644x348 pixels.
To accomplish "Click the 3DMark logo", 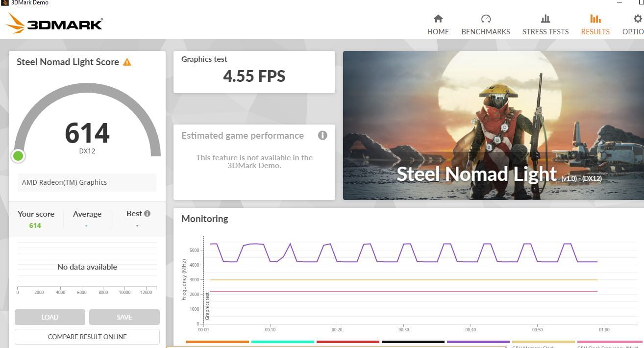I will [55, 23].
